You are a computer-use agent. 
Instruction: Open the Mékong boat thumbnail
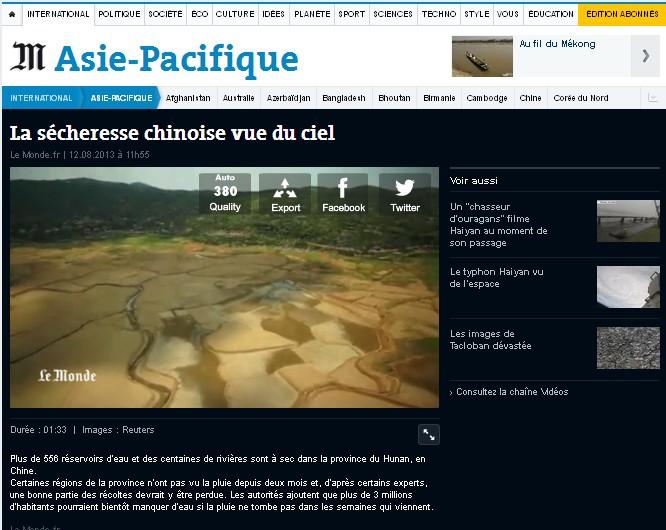(x=482, y=56)
